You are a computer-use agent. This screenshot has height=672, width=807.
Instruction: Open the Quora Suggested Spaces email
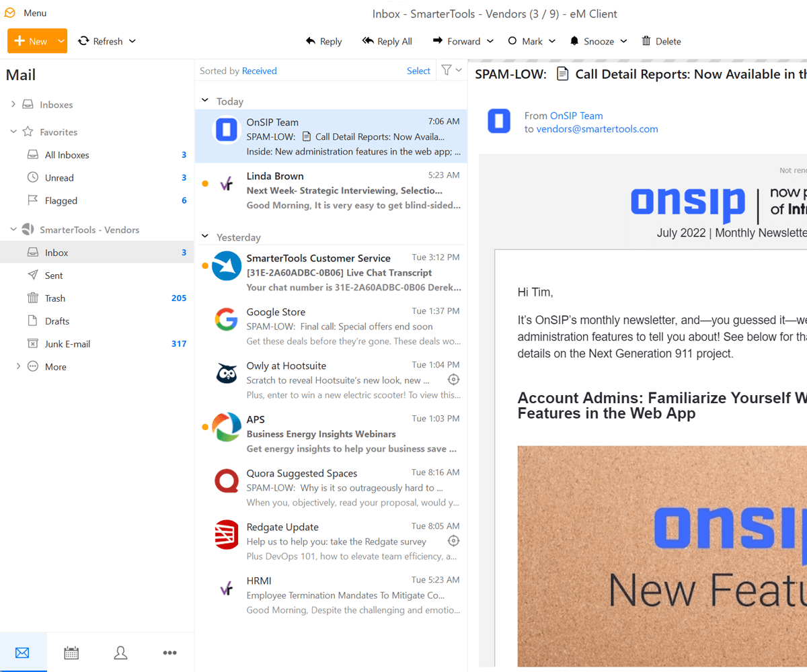[323, 486]
